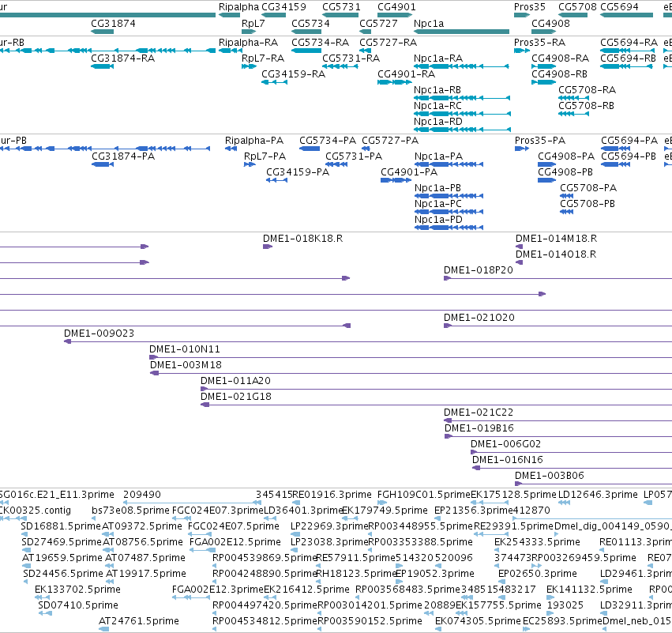Image resolution: width=672 pixels, height=633 pixels.
Task: Select the CG34159 gene label
Action: coord(283,7)
